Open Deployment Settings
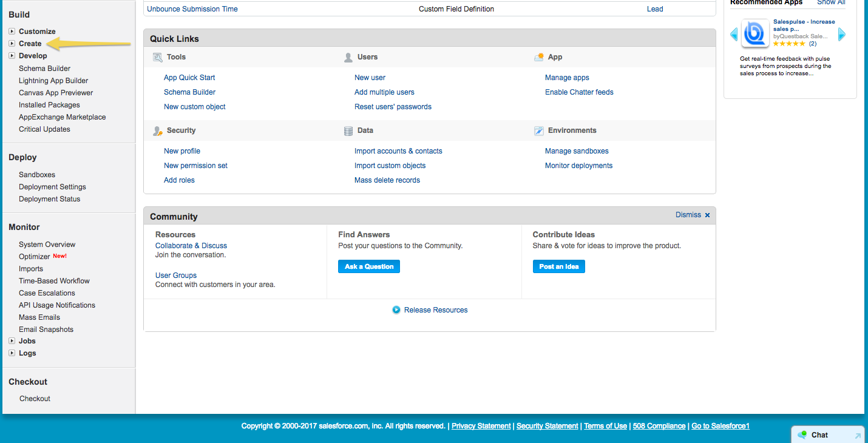This screenshot has width=868, height=443. tap(52, 187)
